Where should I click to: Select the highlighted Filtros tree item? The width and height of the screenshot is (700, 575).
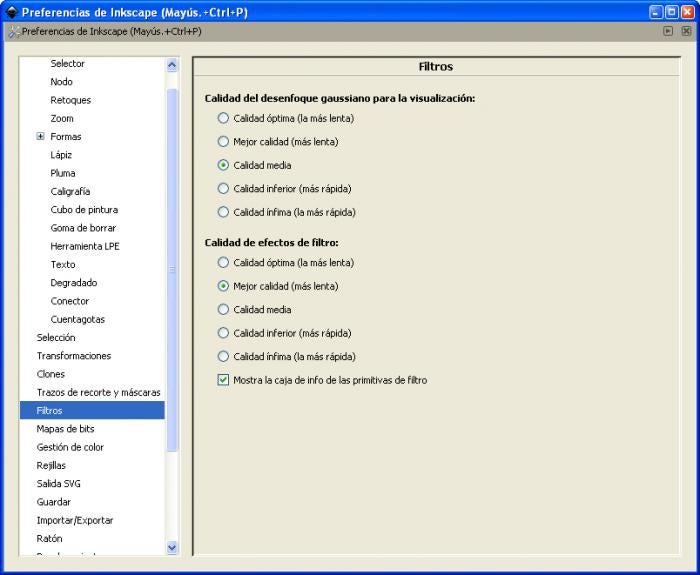92,410
